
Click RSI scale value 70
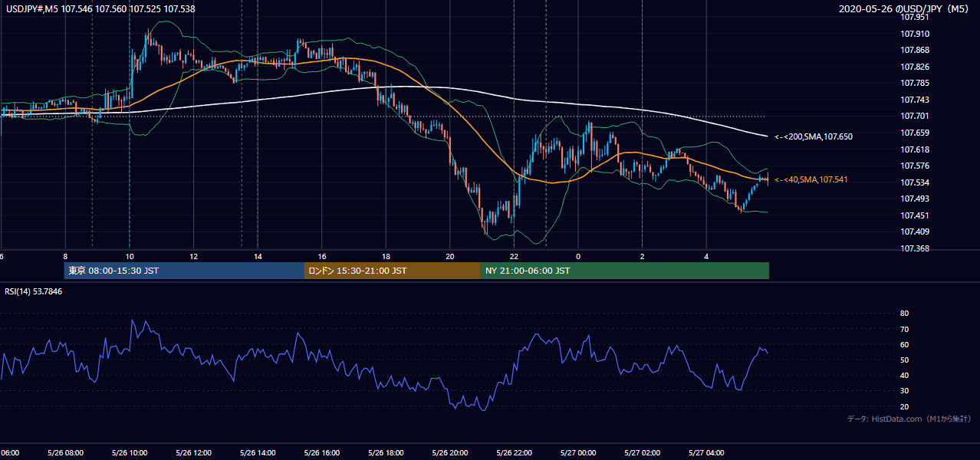pos(905,329)
